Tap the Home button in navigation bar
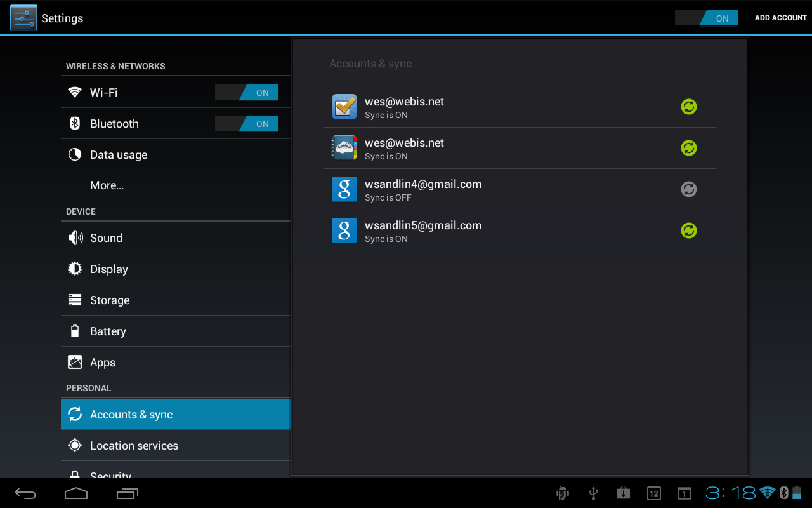This screenshot has width=812, height=508. [x=76, y=493]
